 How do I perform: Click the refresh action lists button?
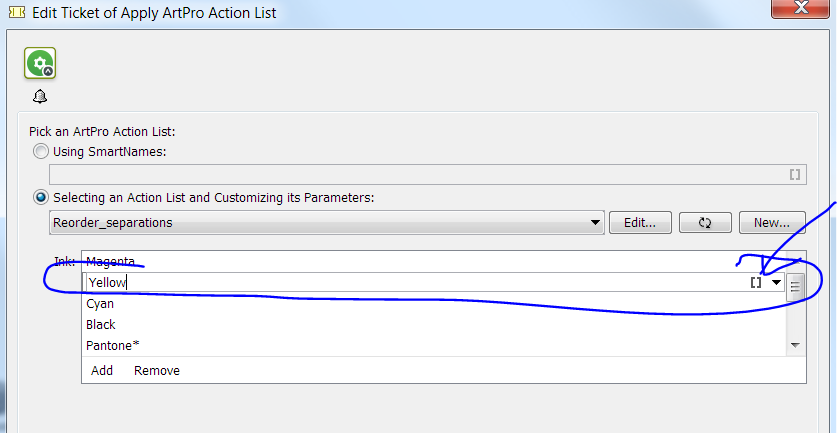coord(704,223)
